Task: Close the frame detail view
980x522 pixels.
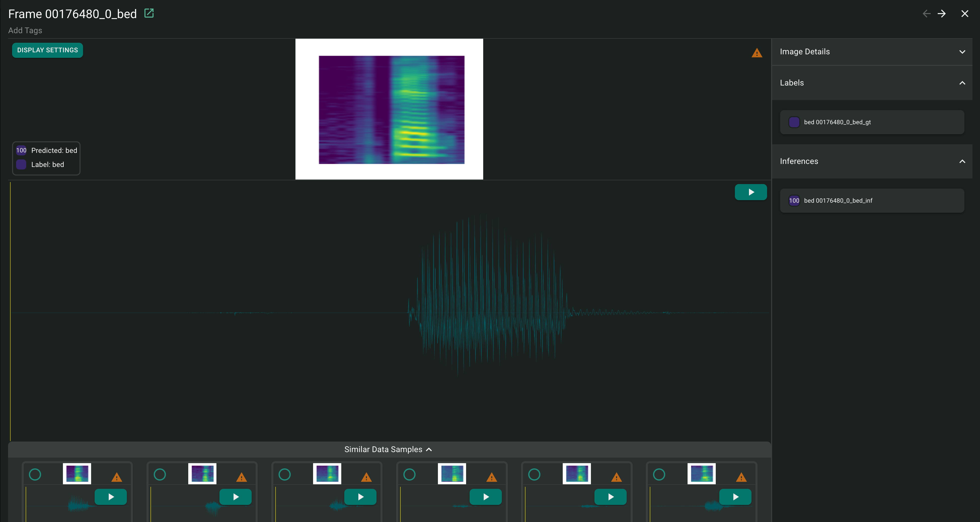Action: pyautogui.click(x=964, y=14)
